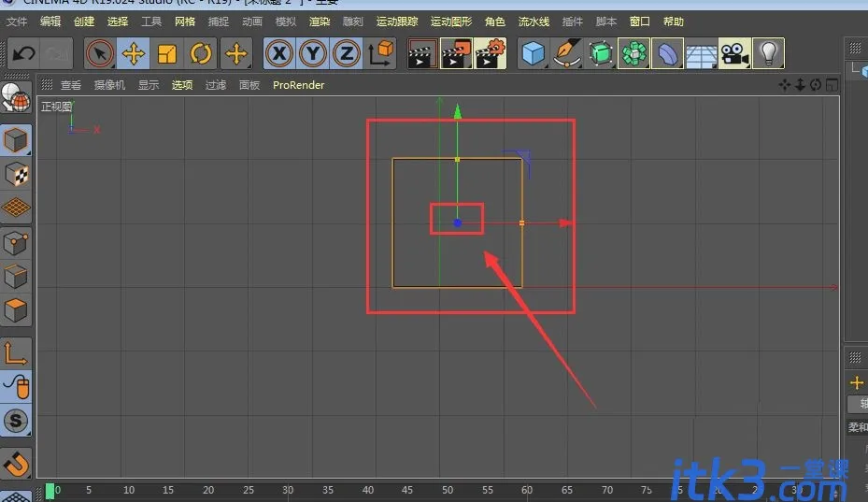
Task: Open viewport 选项 menu
Action: click(182, 85)
